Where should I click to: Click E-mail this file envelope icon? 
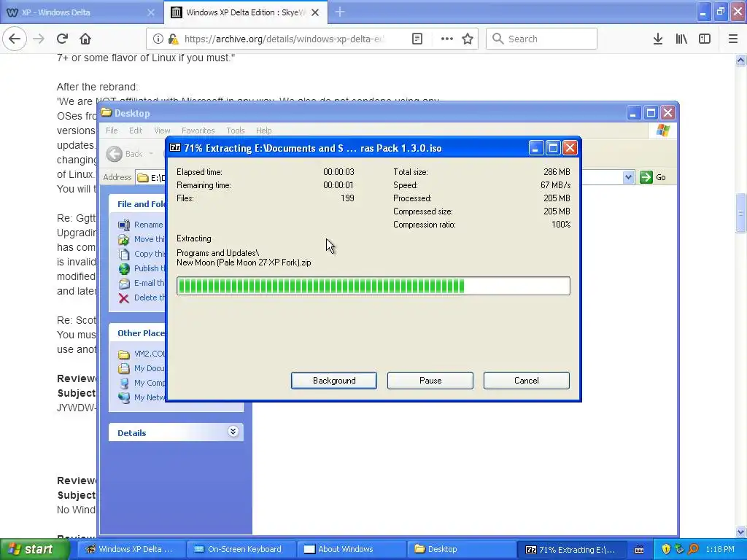[x=124, y=284]
